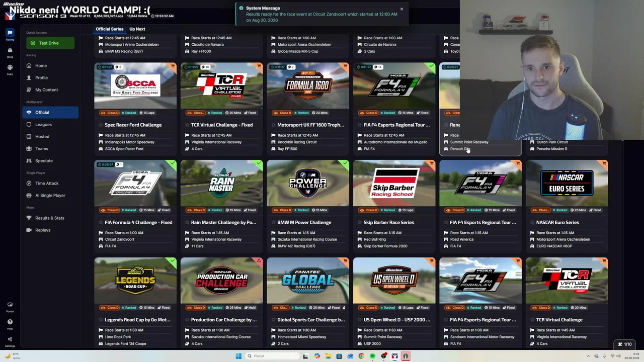Open Profile in the sidebar
The height and width of the screenshot is (362, 644).
[x=50, y=77]
